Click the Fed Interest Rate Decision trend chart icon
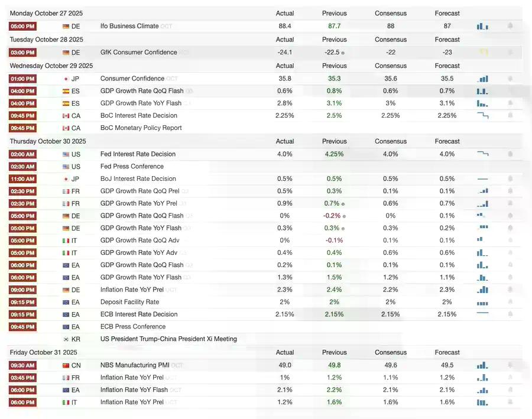The width and height of the screenshot is (532, 419). click(x=482, y=154)
